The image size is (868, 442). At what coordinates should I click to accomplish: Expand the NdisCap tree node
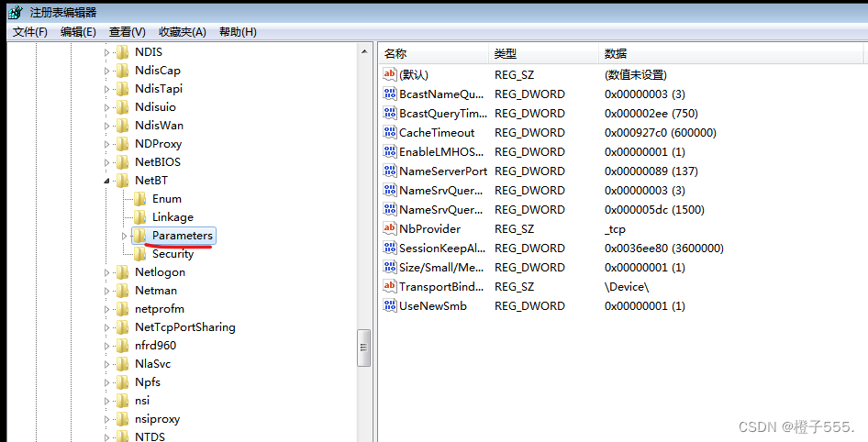pyautogui.click(x=107, y=71)
